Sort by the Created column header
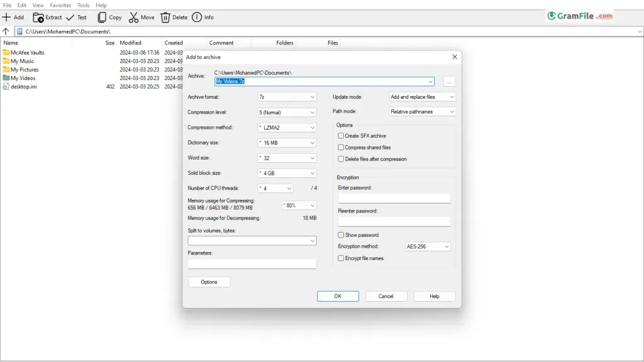 [172, 43]
